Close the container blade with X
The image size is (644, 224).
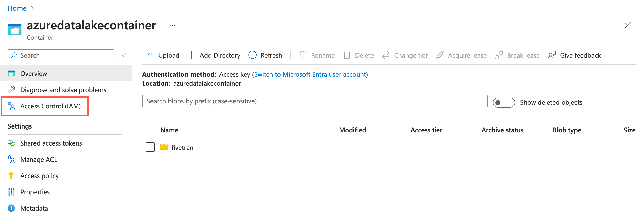coord(628,25)
